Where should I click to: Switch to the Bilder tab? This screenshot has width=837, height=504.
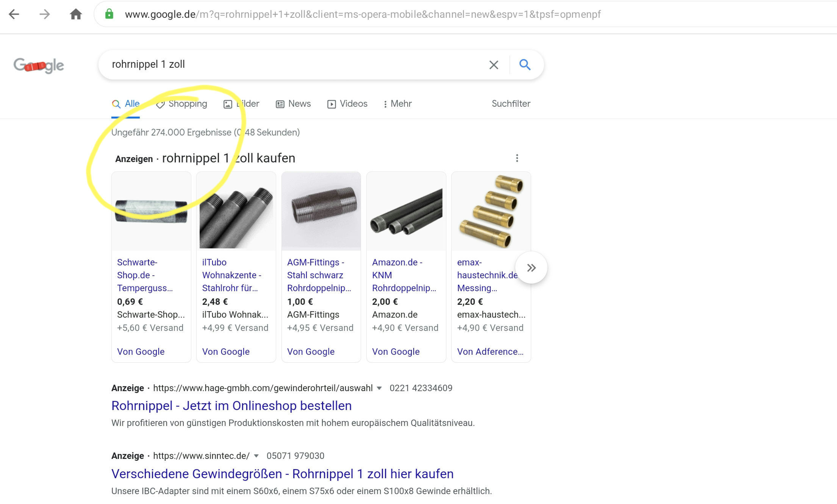point(241,104)
